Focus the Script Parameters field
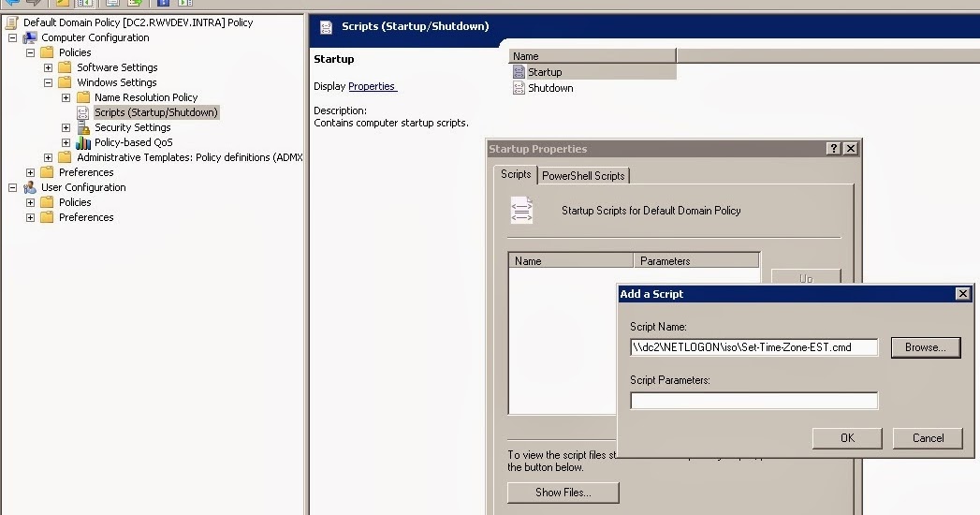Viewport: 980px width, 515px height. click(753, 401)
